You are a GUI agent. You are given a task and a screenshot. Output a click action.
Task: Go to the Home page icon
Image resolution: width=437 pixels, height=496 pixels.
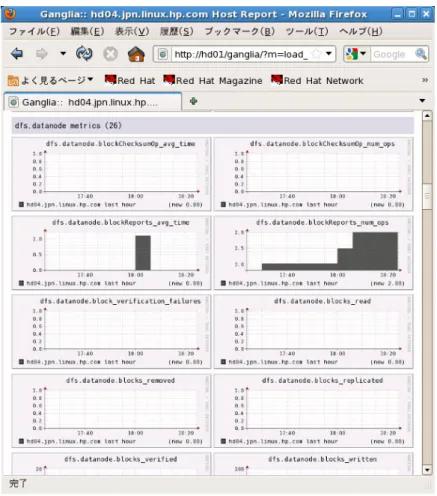(136, 54)
